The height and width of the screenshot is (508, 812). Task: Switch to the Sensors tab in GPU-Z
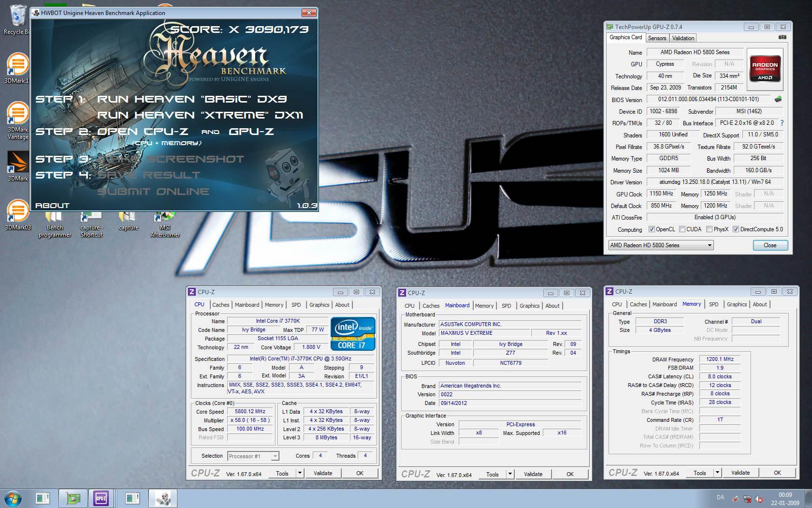click(657, 38)
